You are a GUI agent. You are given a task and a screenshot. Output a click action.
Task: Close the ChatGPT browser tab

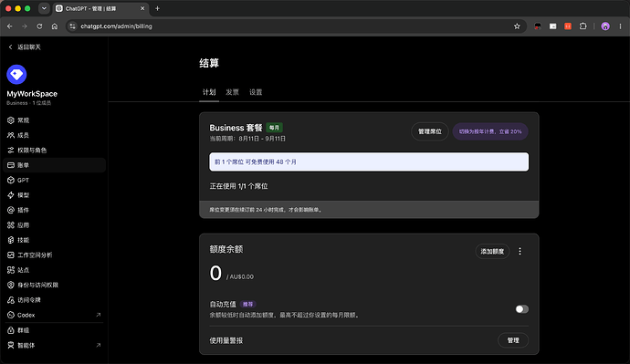click(142, 8)
